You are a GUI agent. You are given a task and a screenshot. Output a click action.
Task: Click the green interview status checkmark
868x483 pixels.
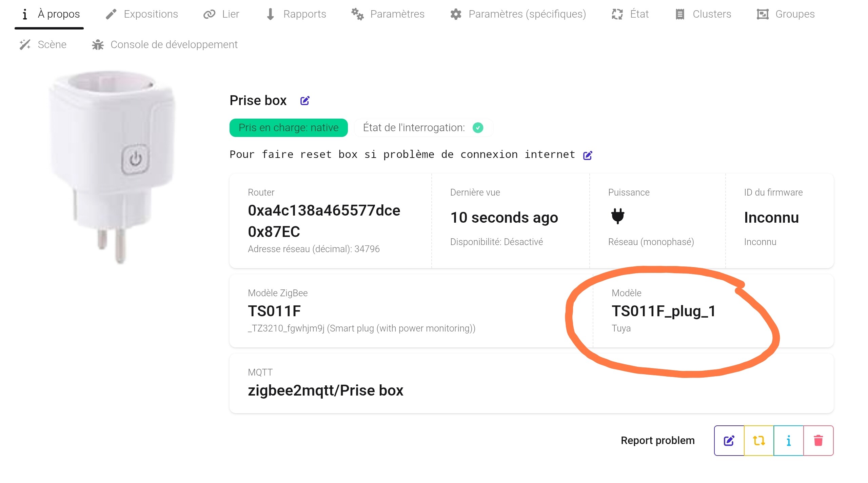pyautogui.click(x=478, y=128)
